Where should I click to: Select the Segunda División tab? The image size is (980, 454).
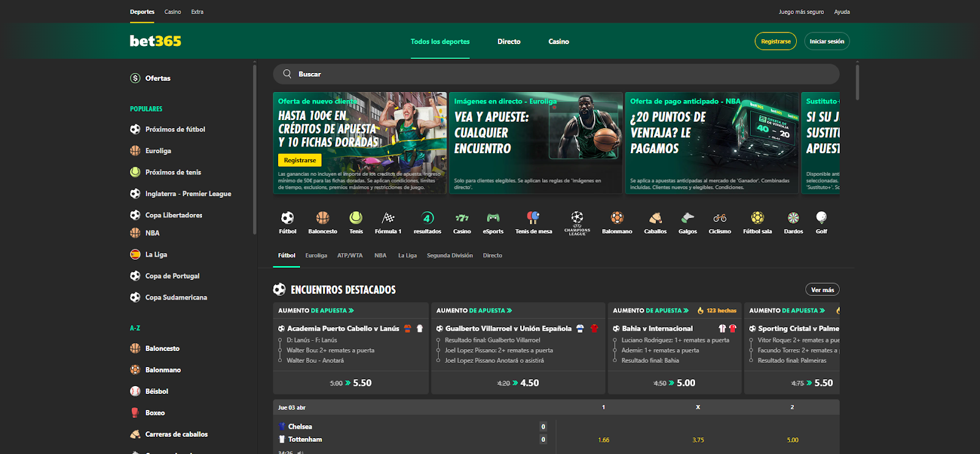coord(450,255)
